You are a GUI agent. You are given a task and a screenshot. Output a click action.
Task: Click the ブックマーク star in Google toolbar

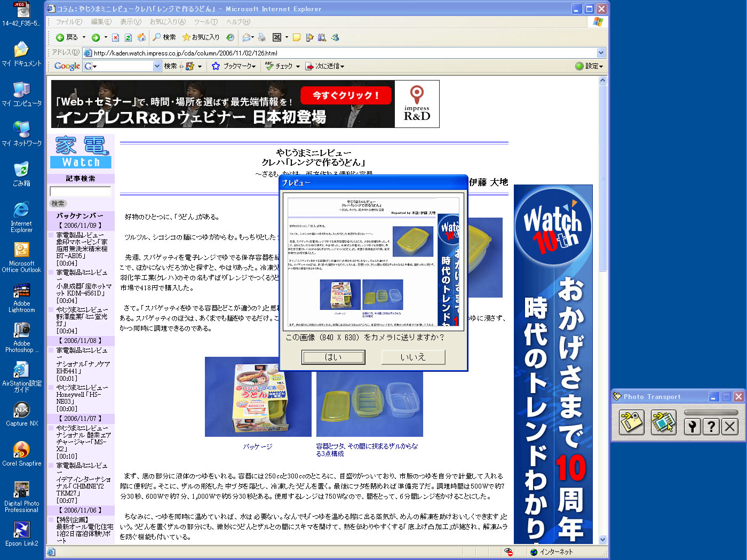(x=216, y=66)
